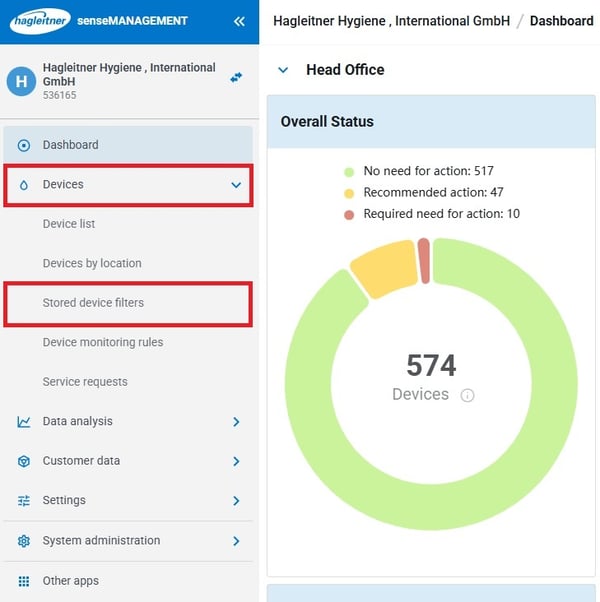Open Device list menu item

[x=69, y=224]
